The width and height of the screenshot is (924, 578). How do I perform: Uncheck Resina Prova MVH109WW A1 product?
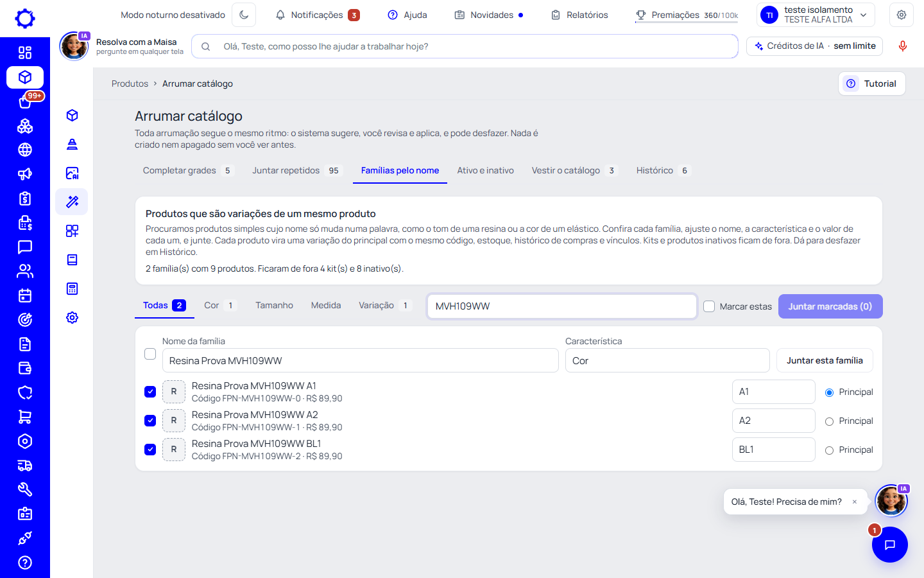coord(150,391)
